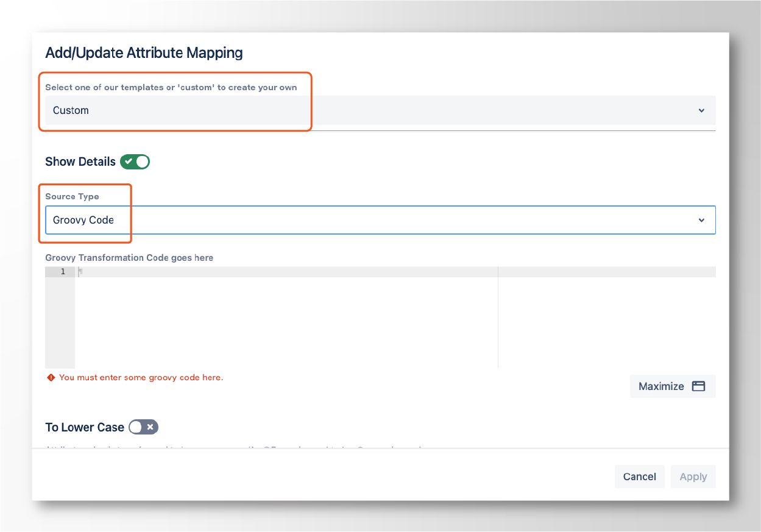Click the 'Source Type' label
This screenshot has height=532, width=761.
click(x=72, y=196)
